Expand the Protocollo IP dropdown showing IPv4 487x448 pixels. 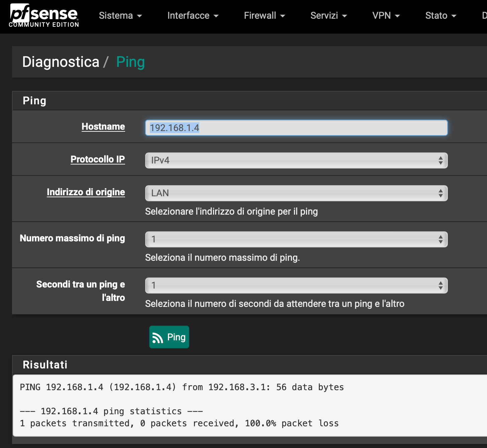click(x=296, y=160)
